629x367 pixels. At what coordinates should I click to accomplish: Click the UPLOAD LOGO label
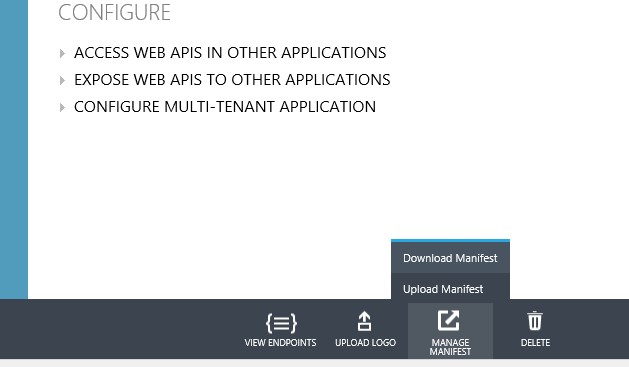[365, 343]
